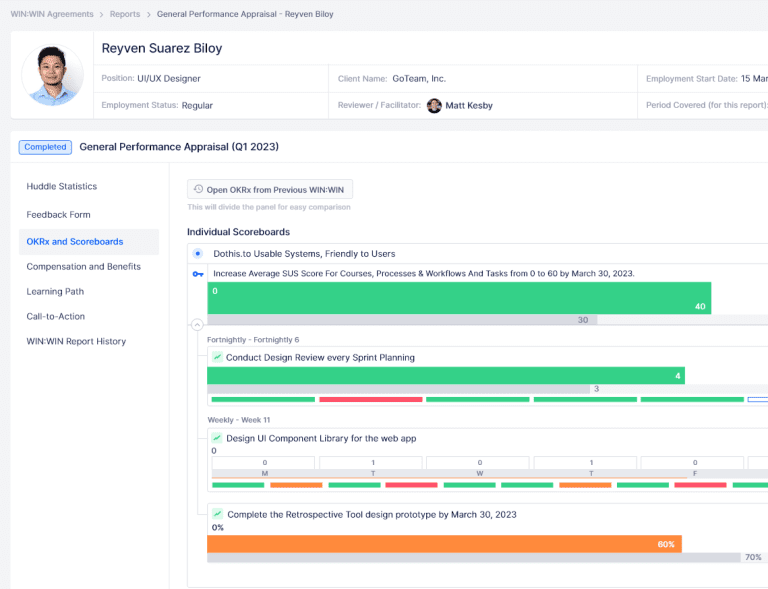
Task: Click Open OKRx from Previous WIN:WIN button
Action: pyautogui.click(x=270, y=189)
